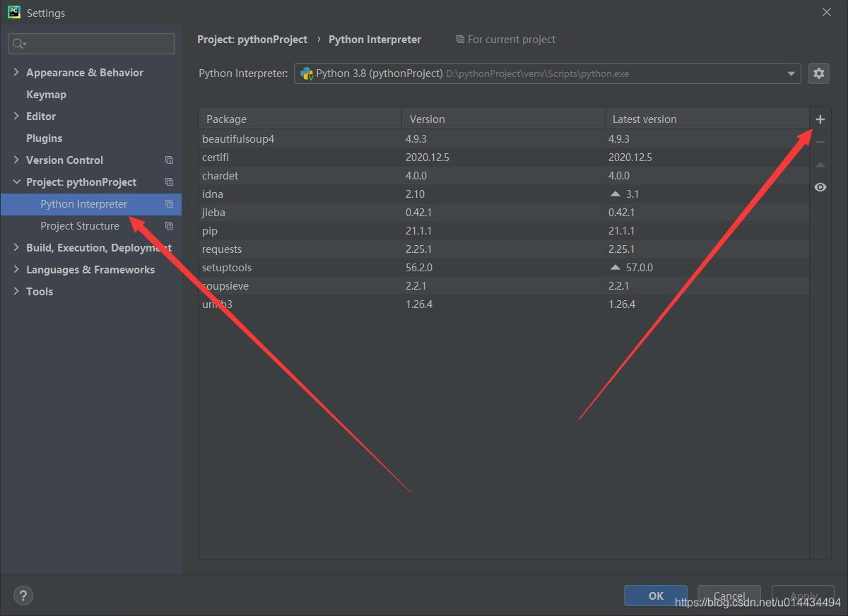Toggle the show early releases eye icon
Screen dimensions: 848x616
pos(820,187)
